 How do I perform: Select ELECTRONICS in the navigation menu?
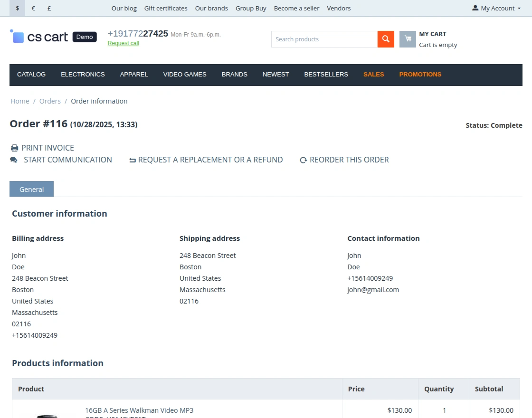[83, 75]
